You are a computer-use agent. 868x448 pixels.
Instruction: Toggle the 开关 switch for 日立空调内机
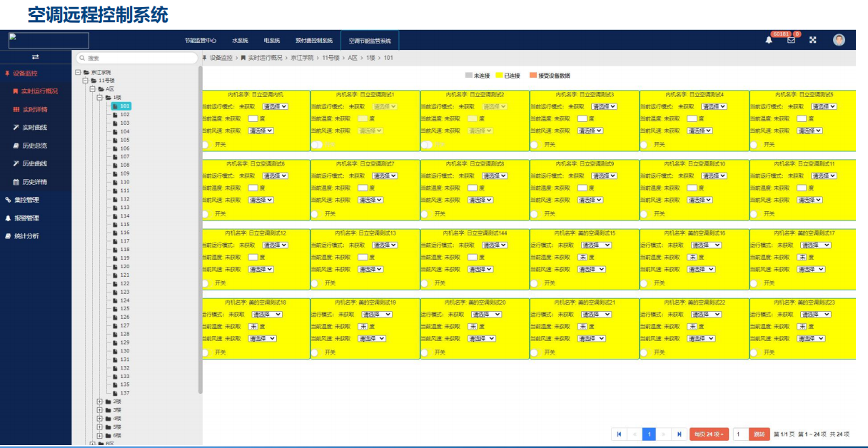[x=206, y=145]
